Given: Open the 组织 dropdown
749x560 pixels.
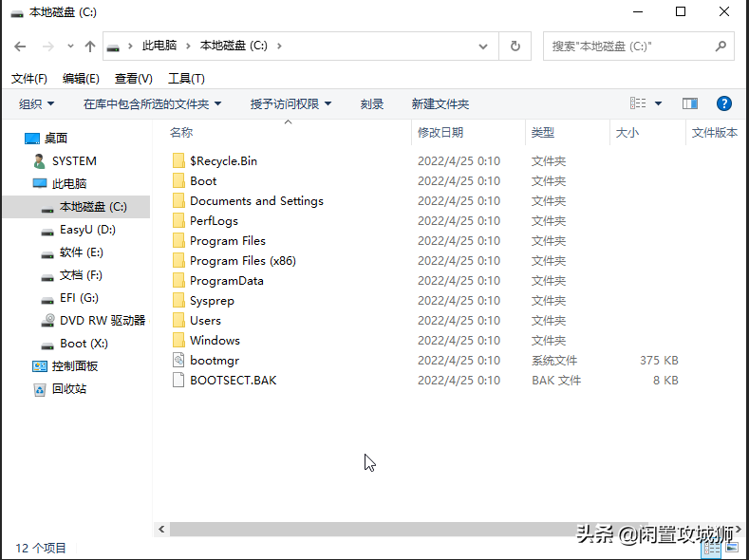Looking at the screenshot, I should pyautogui.click(x=36, y=104).
